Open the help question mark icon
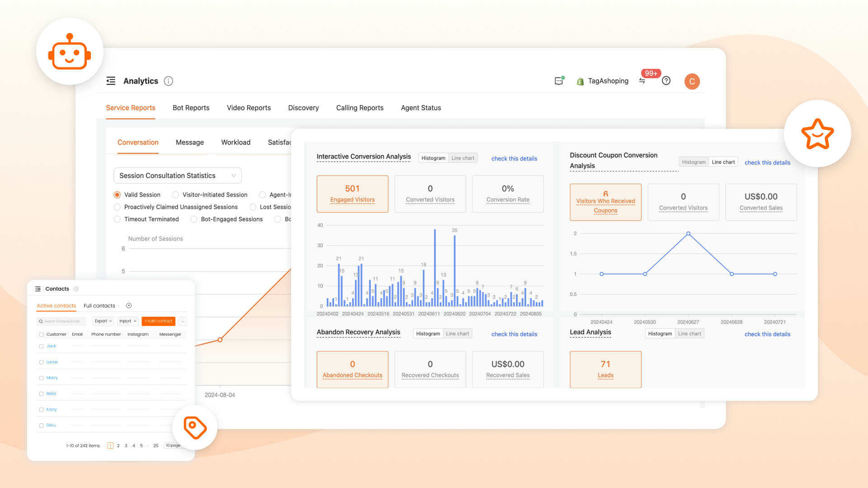The image size is (868, 488). [666, 81]
